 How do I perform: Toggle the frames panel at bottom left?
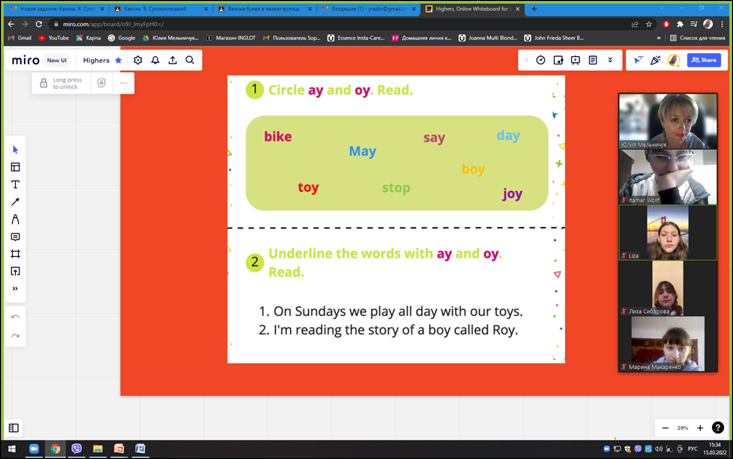[14, 428]
